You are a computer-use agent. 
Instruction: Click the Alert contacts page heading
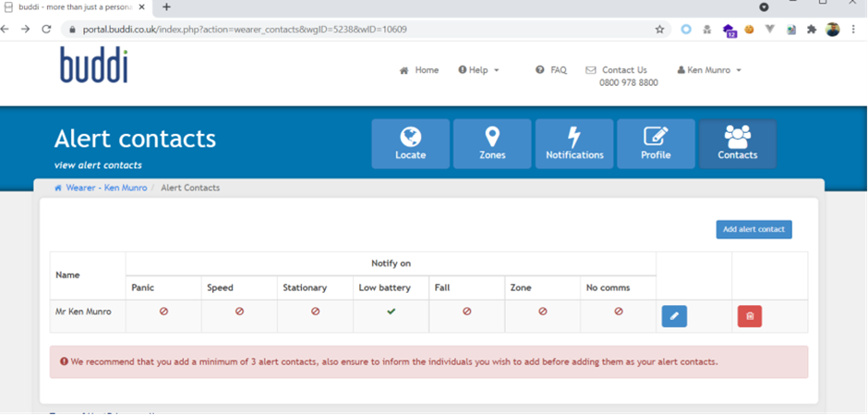click(135, 139)
